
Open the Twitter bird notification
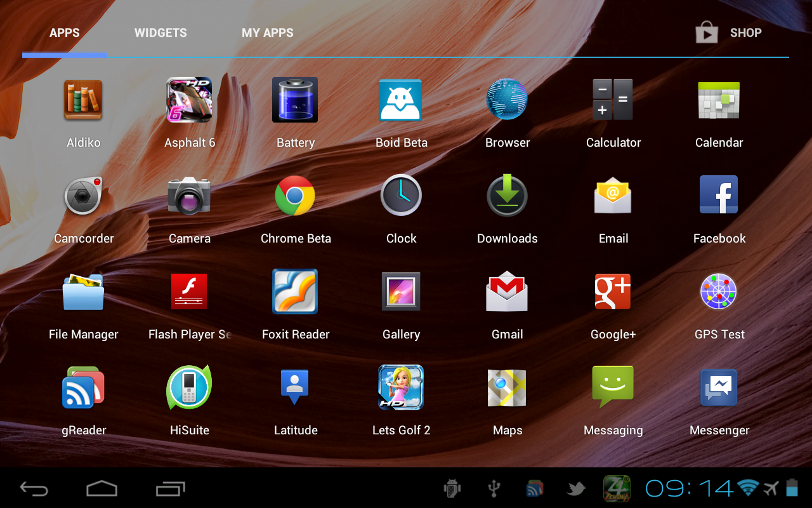pyautogui.click(x=576, y=488)
